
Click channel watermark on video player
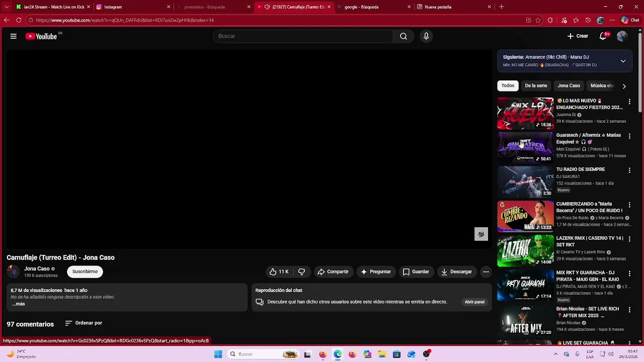pyautogui.click(x=481, y=234)
